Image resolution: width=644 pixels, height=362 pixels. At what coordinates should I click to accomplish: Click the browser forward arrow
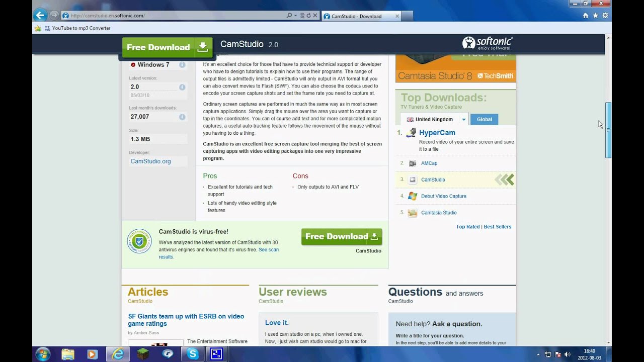(x=53, y=16)
